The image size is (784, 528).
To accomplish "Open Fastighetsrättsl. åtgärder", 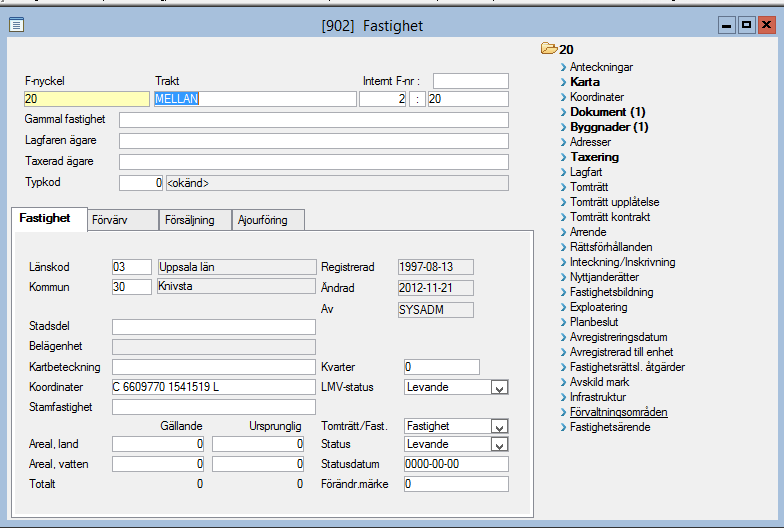I will click(x=627, y=367).
